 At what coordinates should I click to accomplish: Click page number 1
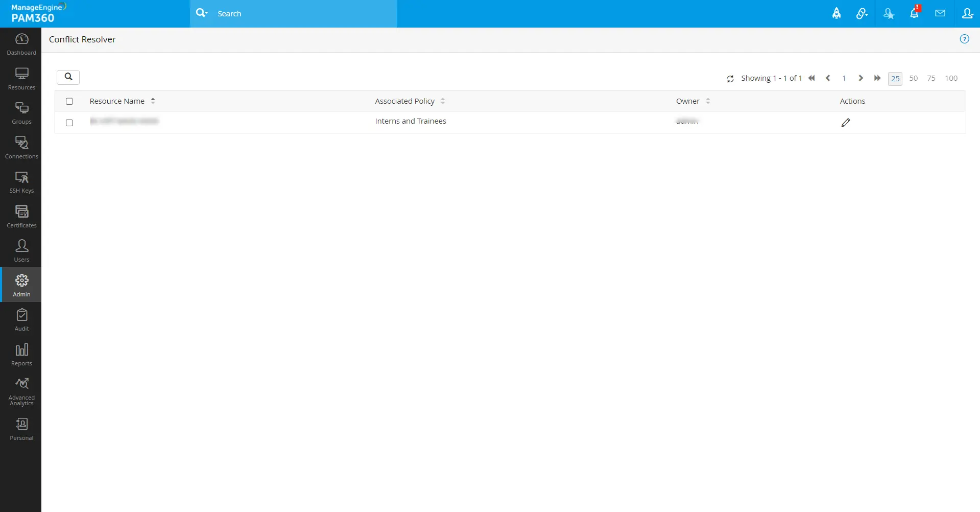pyautogui.click(x=844, y=78)
